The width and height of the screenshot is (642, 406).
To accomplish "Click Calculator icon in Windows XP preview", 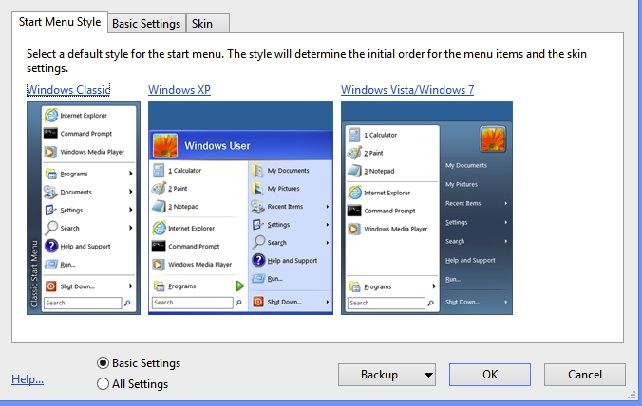I will (158, 170).
